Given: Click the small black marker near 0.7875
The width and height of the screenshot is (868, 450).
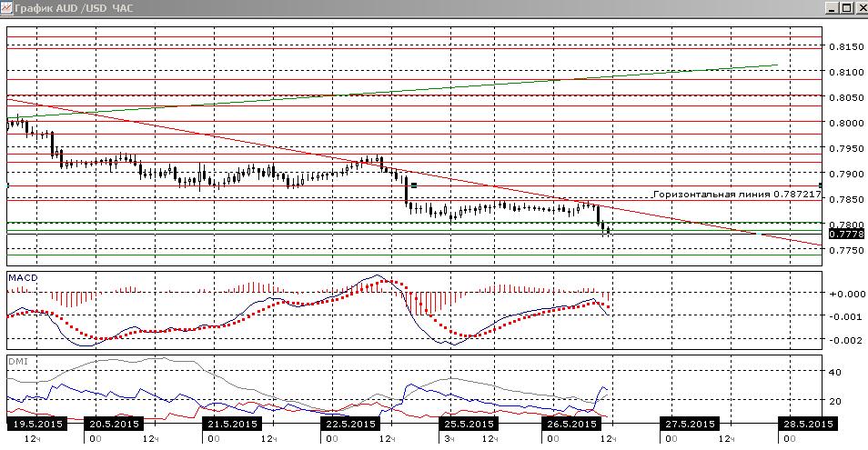Looking at the screenshot, I should [413, 185].
